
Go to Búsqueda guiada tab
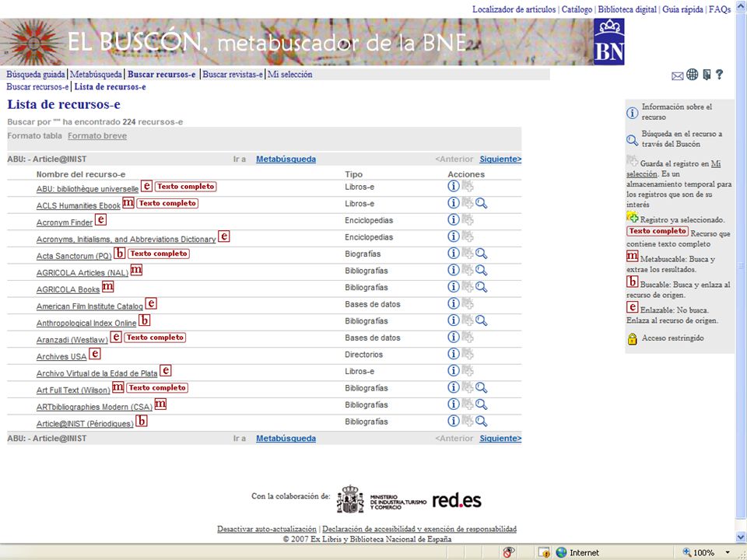(36, 75)
